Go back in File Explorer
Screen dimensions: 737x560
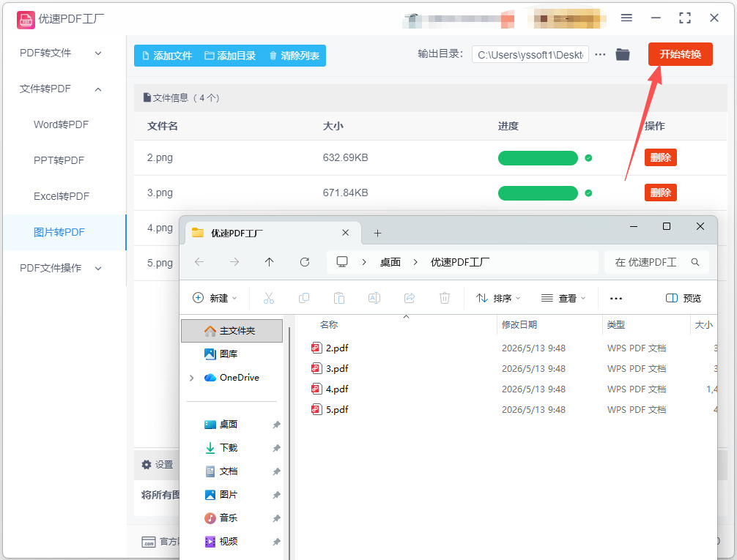tap(199, 261)
